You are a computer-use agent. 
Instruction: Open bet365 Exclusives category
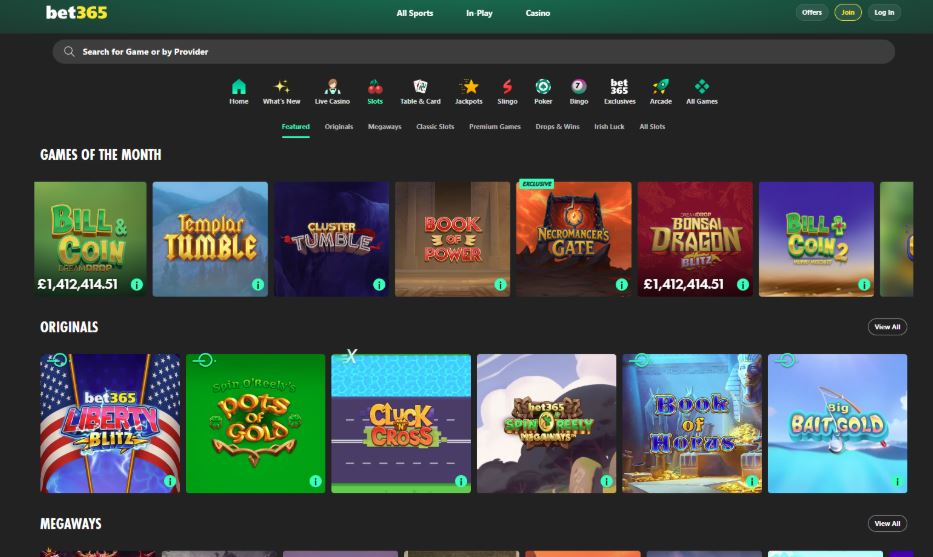pos(619,92)
